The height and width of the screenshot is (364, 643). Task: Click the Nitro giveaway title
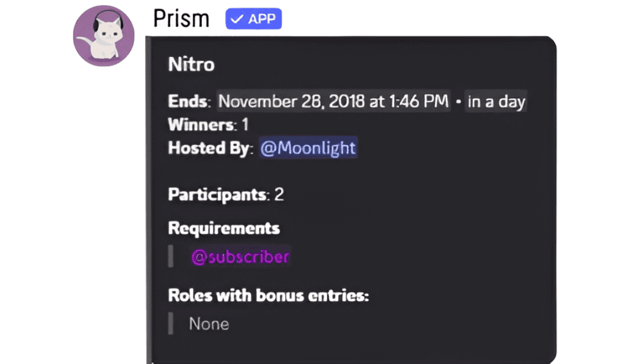[x=191, y=64]
